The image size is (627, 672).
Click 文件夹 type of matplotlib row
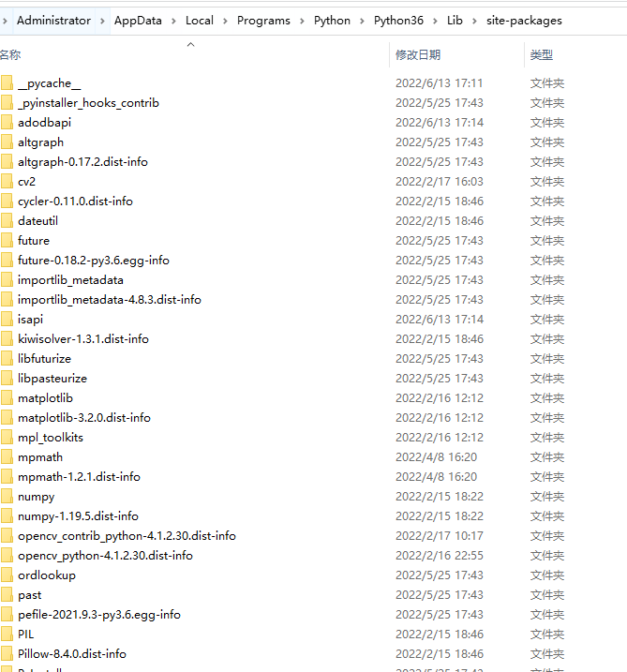click(547, 398)
